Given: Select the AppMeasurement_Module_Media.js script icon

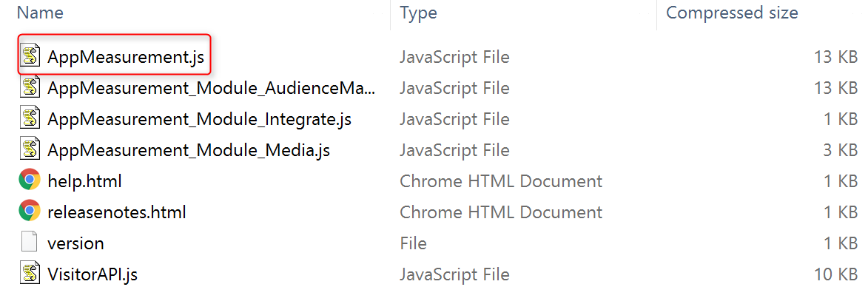Looking at the screenshot, I should tap(30, 149).
